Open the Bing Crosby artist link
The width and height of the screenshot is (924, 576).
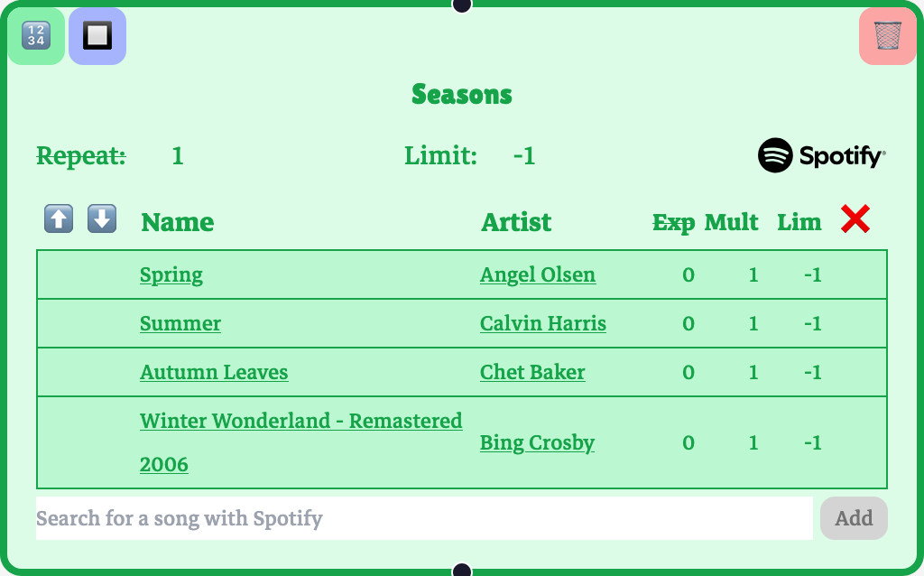(x=537, y=442)
